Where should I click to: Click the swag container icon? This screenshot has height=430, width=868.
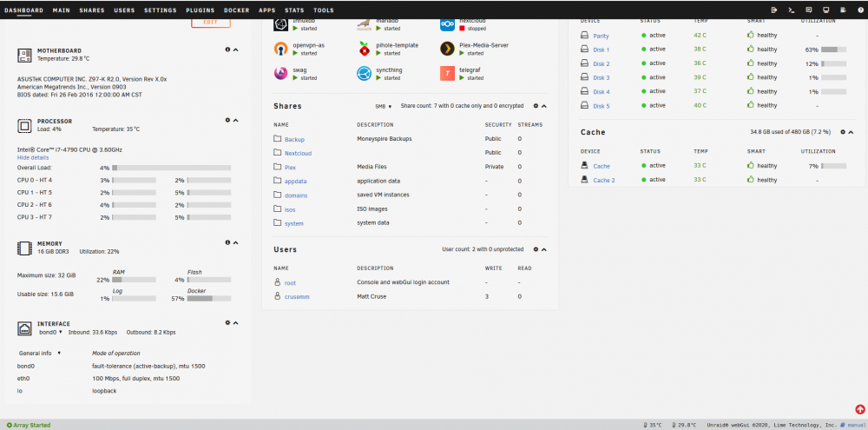tap(281, 73)
